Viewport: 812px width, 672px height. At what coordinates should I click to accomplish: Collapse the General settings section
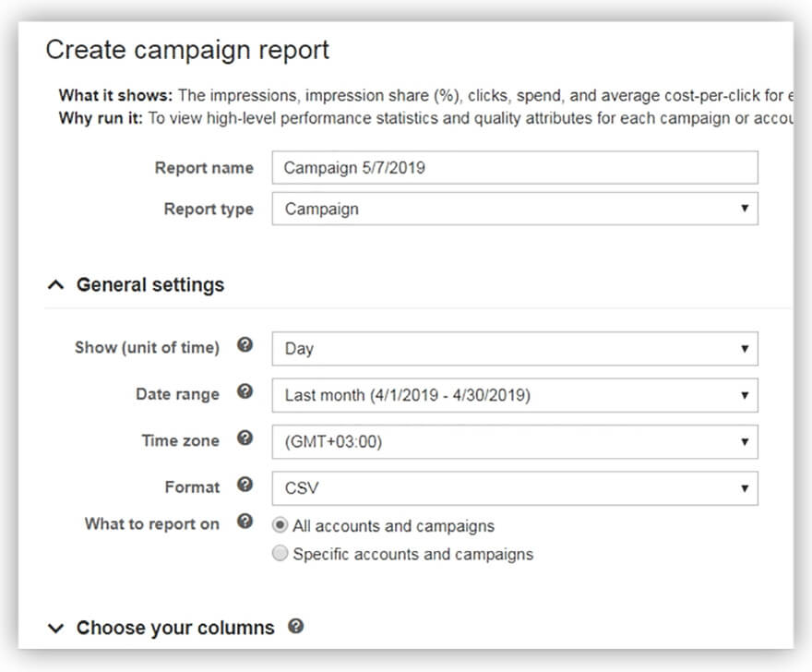pos(149,284)
